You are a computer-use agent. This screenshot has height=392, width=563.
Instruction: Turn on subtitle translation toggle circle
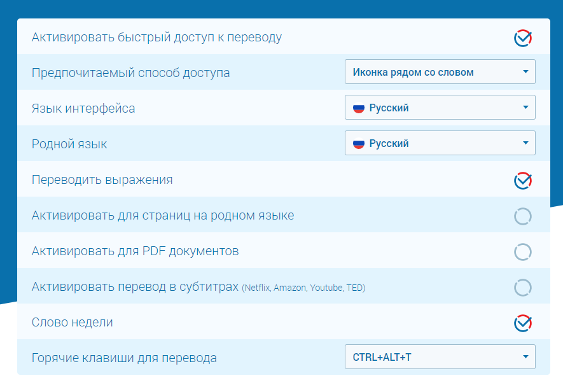point(522,288)
